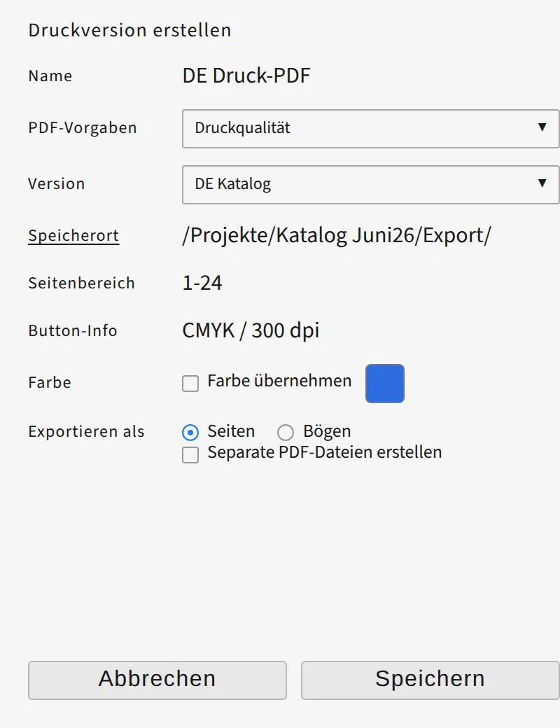Select the Seiten radio button

pos(190,433)
